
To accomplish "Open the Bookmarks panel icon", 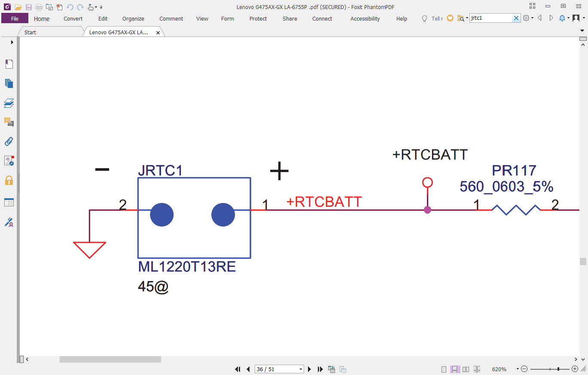I will [9, 64].
